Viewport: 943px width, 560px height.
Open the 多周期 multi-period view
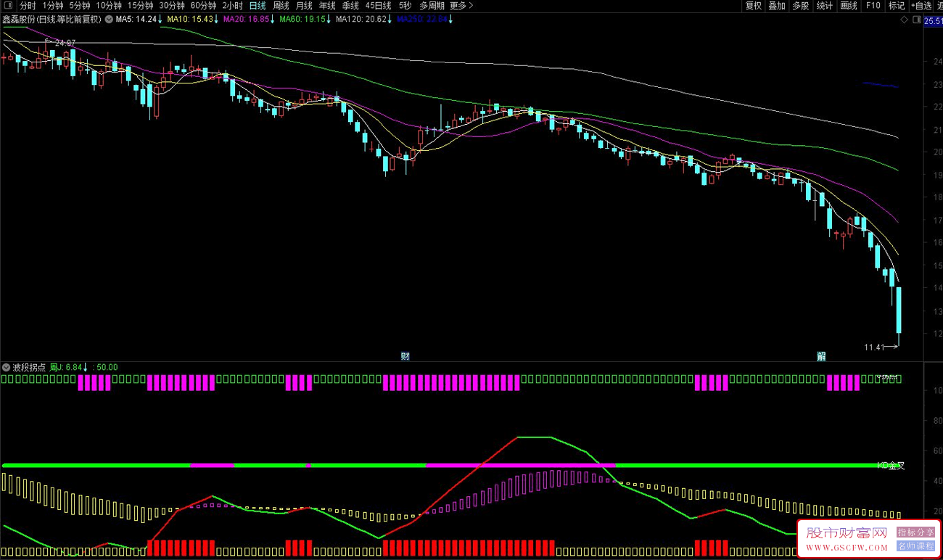tap(432, 5)
